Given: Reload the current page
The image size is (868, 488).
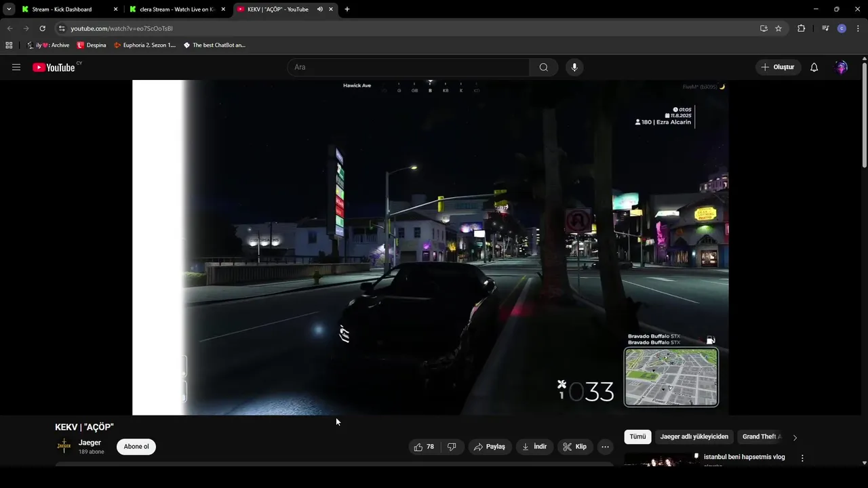Looking at the screenshot, I should tap(42, 28).
